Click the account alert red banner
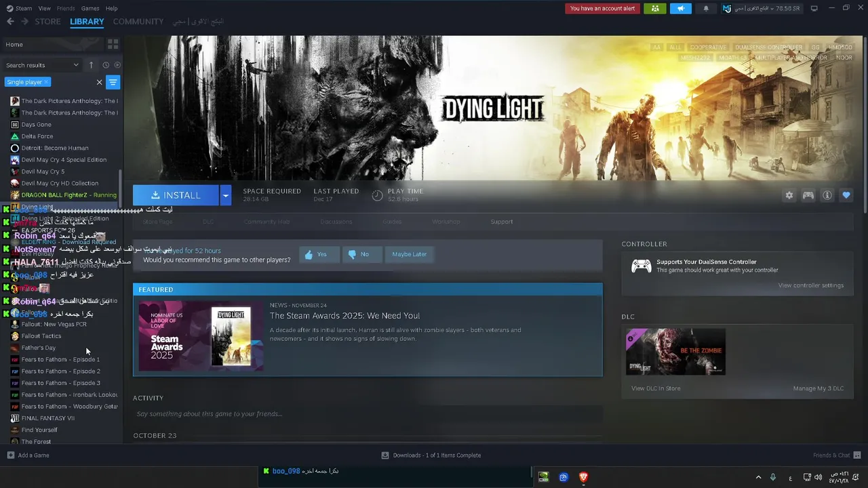The width and height of the screenshot is (868, 488). (x=602, y=8)
